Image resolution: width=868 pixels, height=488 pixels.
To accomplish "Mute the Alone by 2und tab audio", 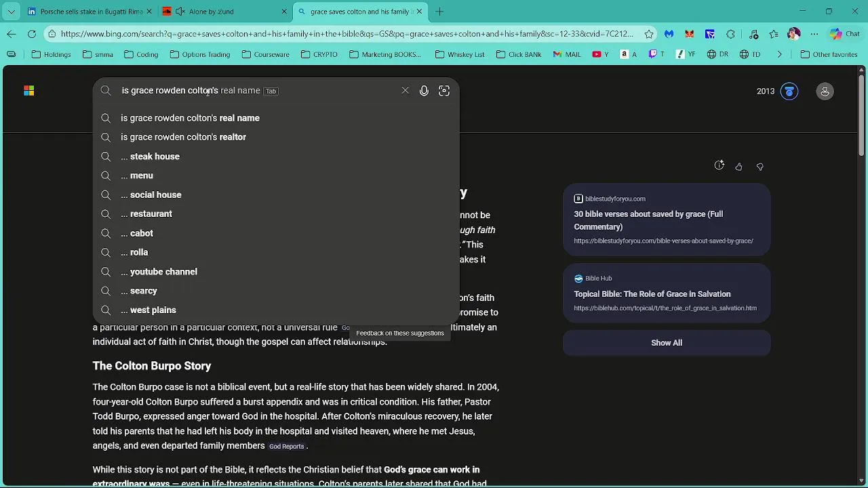I will click(x=180, y=12).
